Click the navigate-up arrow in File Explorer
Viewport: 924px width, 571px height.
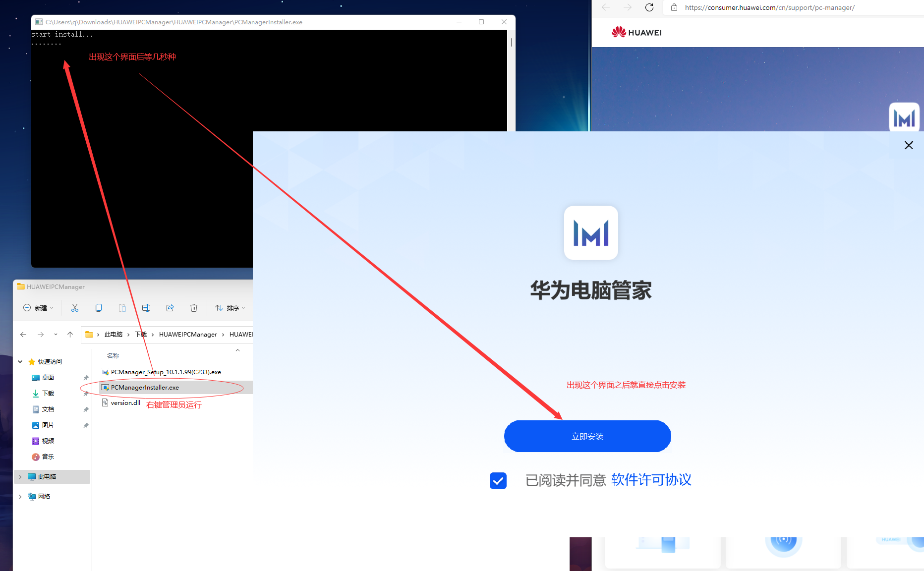click(x=70, y=335)
